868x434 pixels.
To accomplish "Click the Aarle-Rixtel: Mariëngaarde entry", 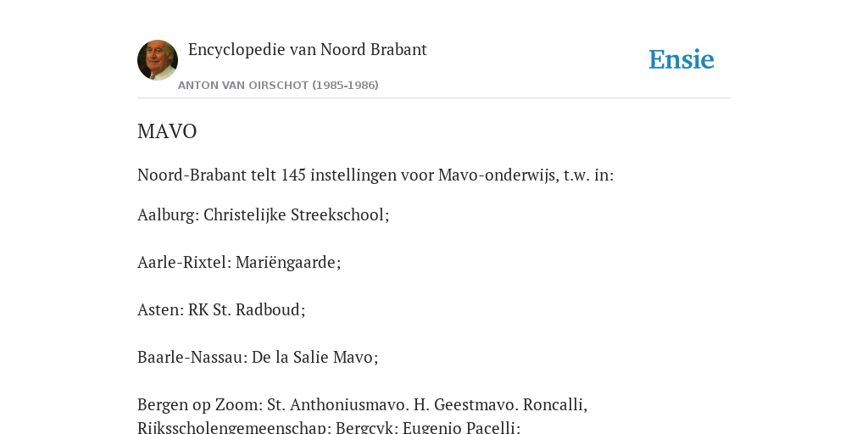I will click(x=239, y=263).
